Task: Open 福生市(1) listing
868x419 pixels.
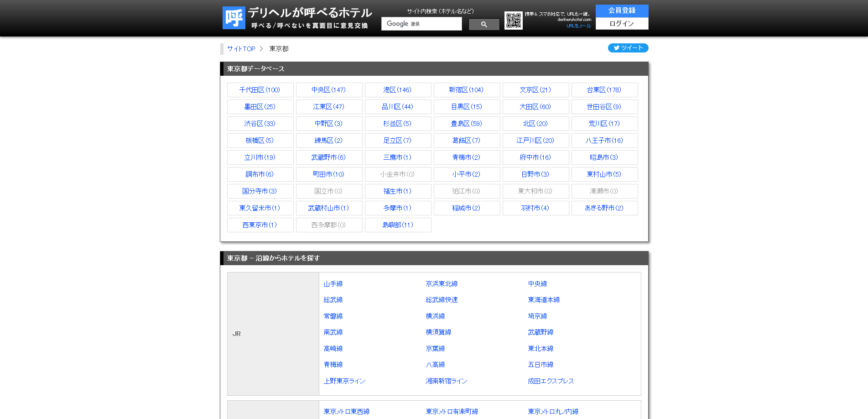Action: point(398,191)
